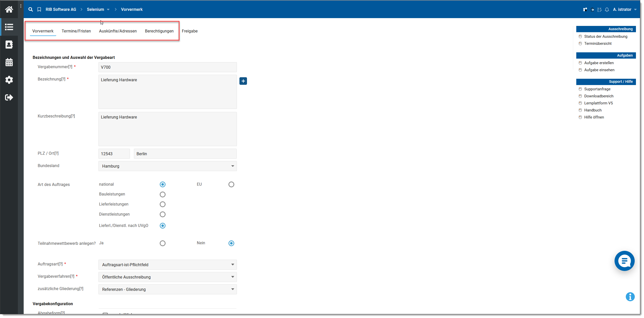Click the bookmark icon in top bar
Screen dimensions: 644x318
39,9
